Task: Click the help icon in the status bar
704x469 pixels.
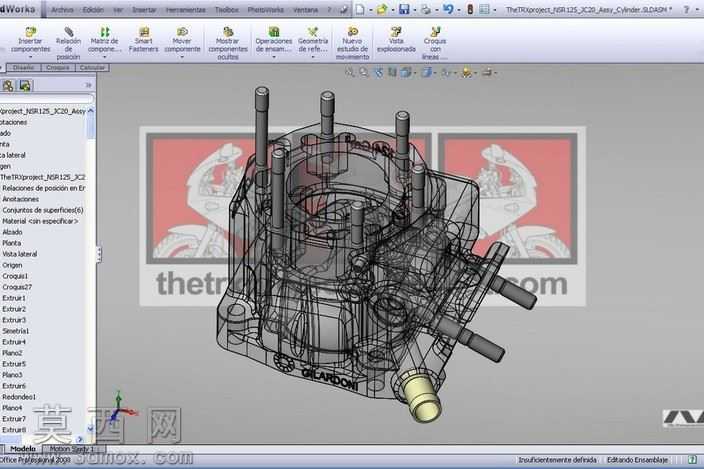Action: click(x=693, y=460)
